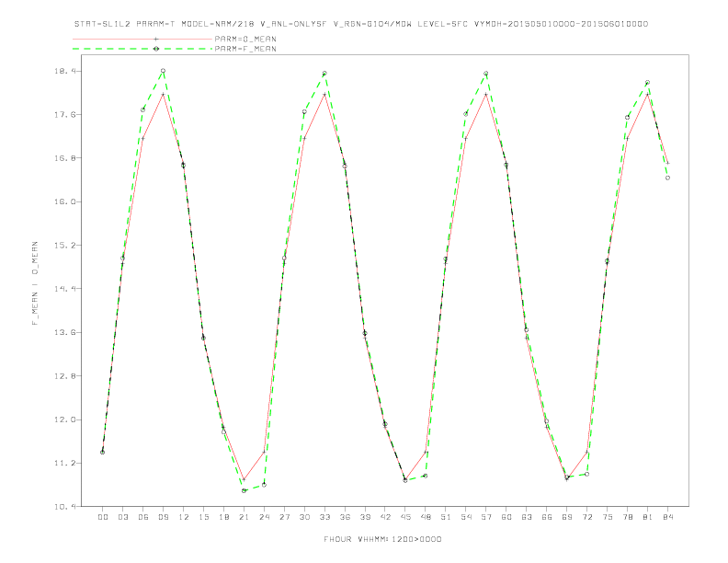728x563 pixels.
Task: Click the F_MEAN circle marker at hour 72
Action: tap(586, 474)
